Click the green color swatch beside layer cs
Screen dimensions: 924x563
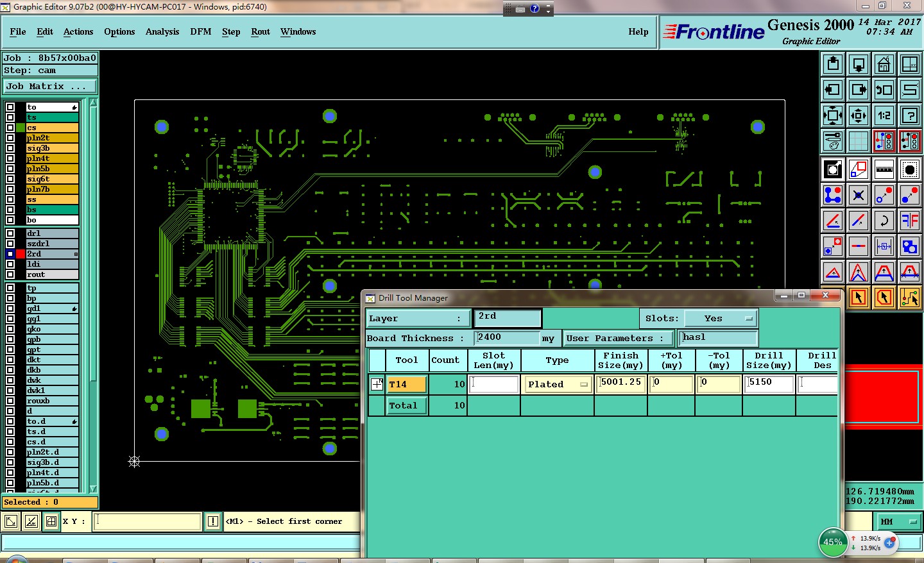(21, 128)
